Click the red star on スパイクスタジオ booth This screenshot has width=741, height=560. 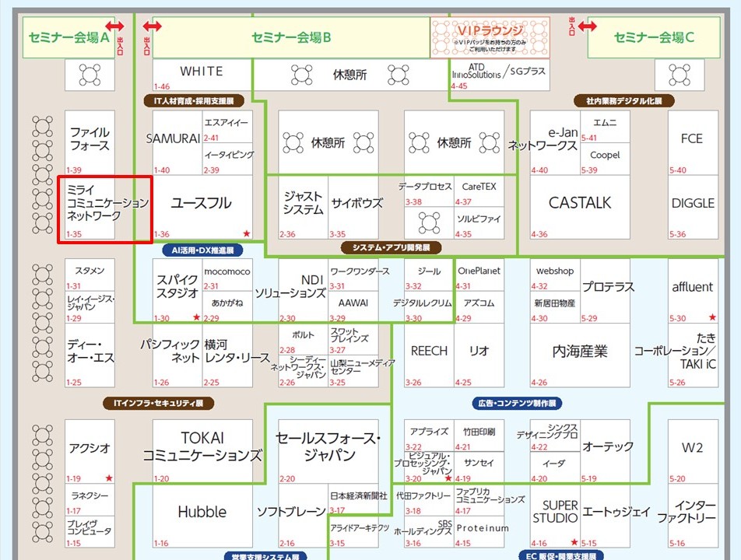click(x=197, y=317)
